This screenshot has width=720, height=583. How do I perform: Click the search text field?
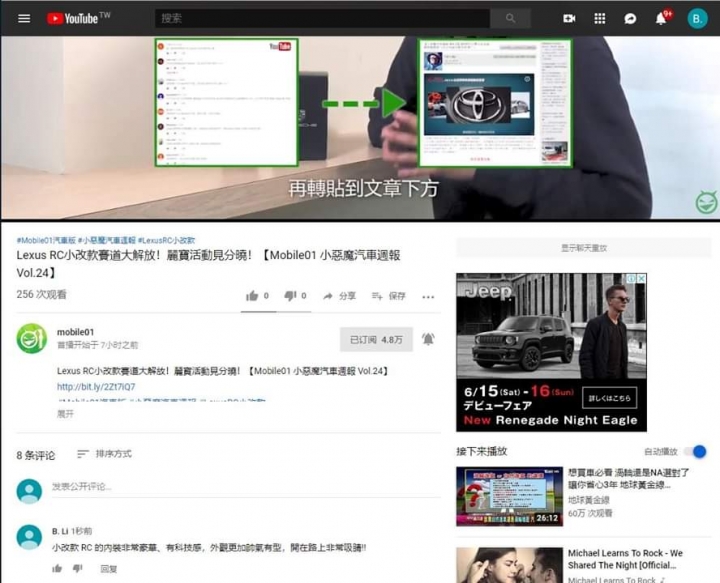coord(322,18)
